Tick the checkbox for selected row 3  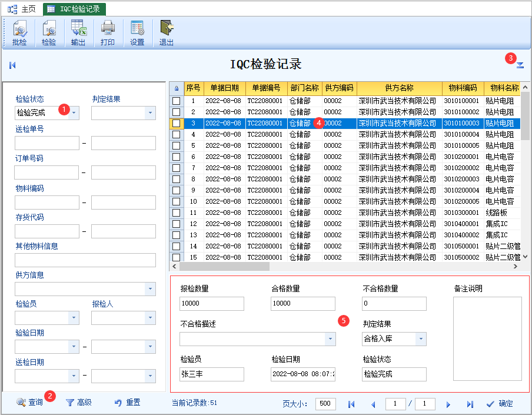tap(177, 123)
